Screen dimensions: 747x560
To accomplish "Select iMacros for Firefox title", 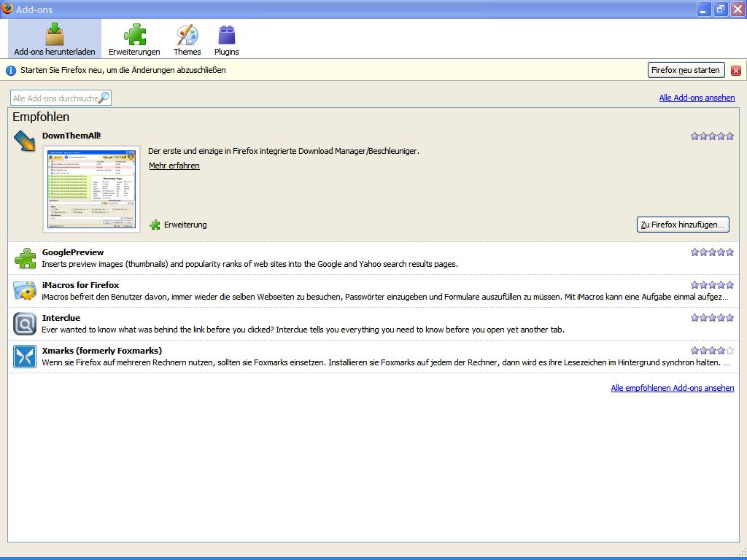I will point(80,285).
